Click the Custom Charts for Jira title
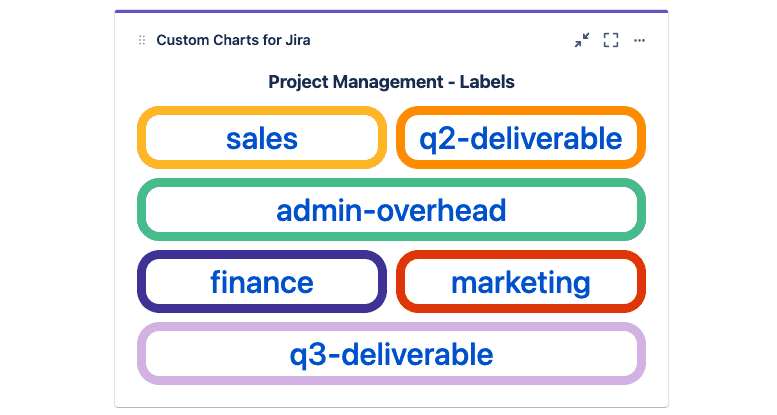Viewport: 777px width, 415px height. (x=233, y=40)
